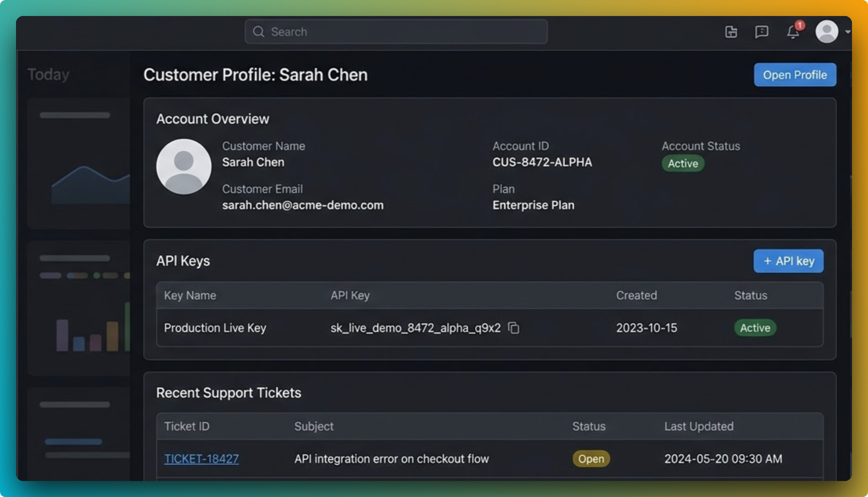The image size is (868, 497).
Task: Click Sarah Chen's profile picture
Action: click(184, 166)
